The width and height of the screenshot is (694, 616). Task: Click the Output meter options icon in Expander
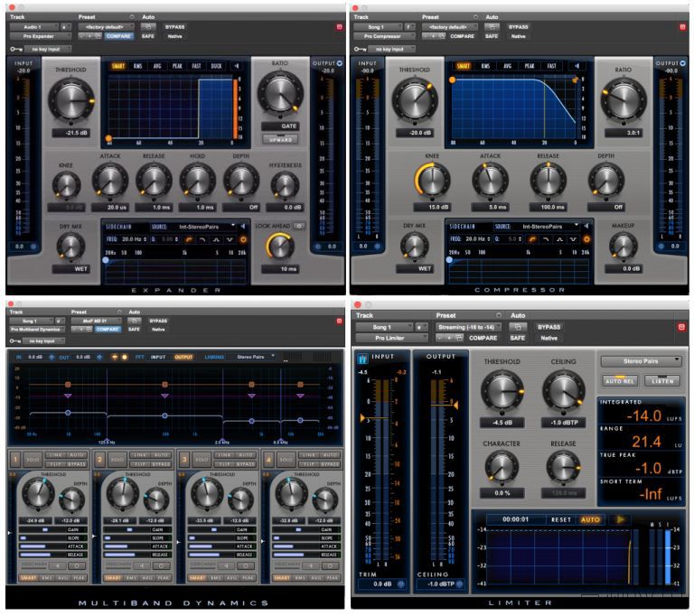coord(340,63)
